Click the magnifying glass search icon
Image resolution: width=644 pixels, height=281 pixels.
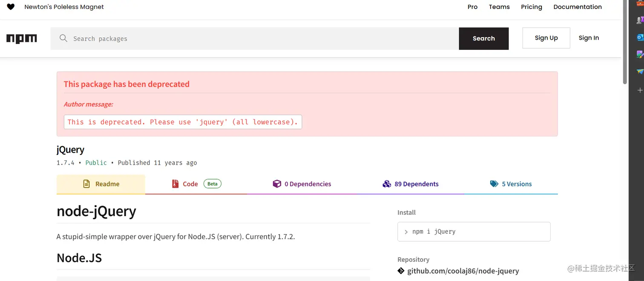coord(63,38)
